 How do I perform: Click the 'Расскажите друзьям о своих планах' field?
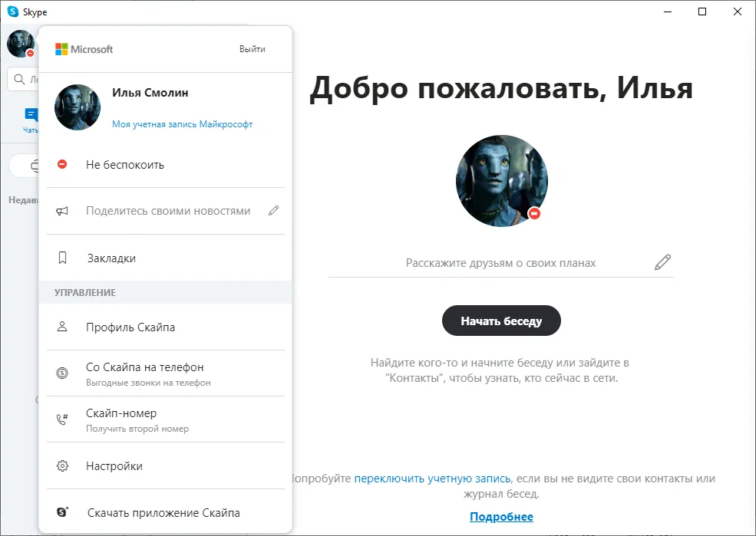pyautogui.click(x=501, y=263)
